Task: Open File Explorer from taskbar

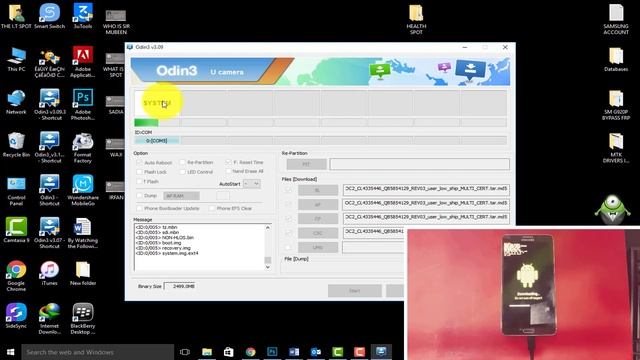Action: [207, 352]
